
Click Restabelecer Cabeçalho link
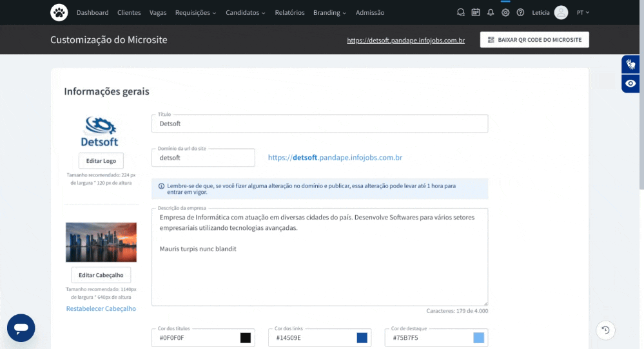click(101, 308)
